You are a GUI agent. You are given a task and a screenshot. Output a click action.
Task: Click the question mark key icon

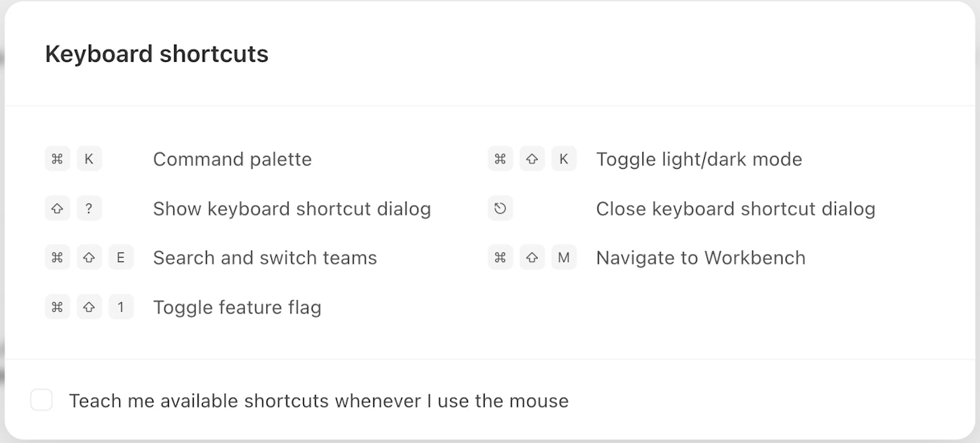[x=89, y=209]
